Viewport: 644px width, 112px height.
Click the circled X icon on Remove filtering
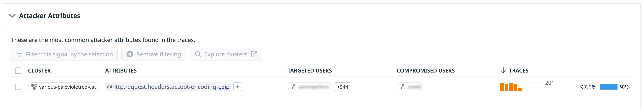click(x=130, y=54)
